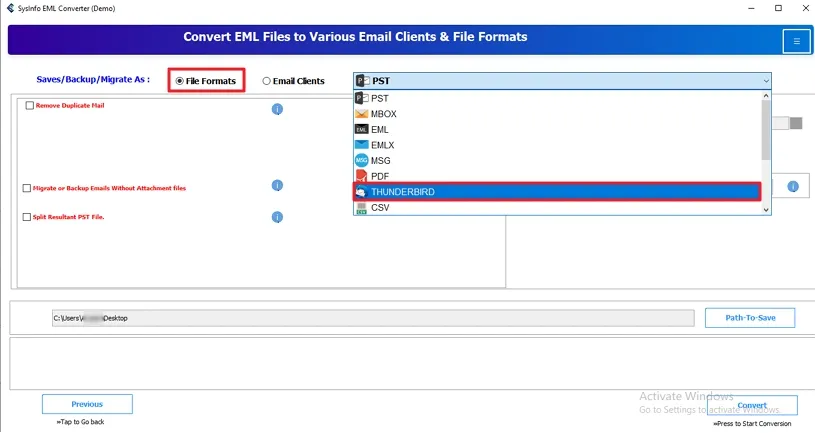Select the File Formats radio button
The height and width of the screenshot is (433, 815).
(179, 81)
